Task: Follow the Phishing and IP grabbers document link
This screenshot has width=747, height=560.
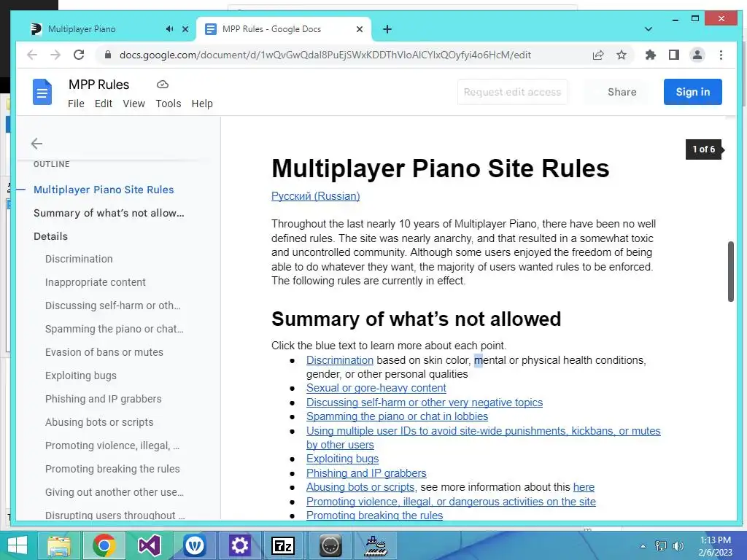Action: click(366, 472)
